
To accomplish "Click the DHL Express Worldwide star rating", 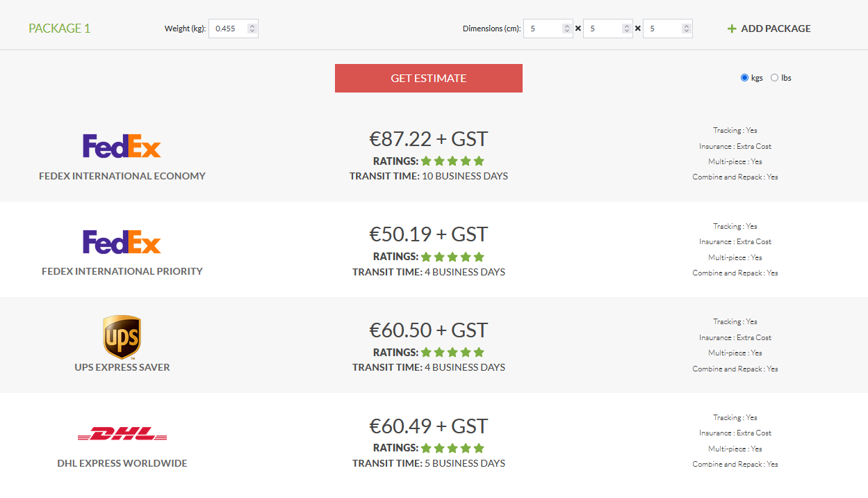I will click(452, 448).
